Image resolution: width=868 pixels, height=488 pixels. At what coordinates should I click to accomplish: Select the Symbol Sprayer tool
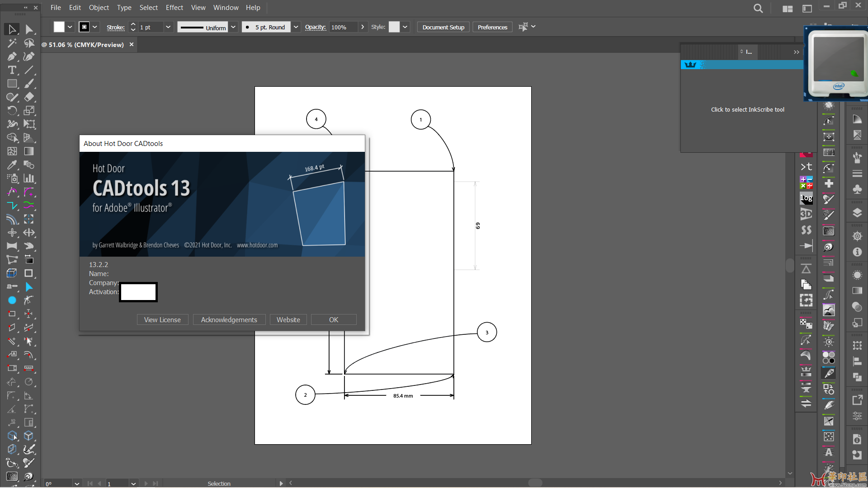coord(12,178)
